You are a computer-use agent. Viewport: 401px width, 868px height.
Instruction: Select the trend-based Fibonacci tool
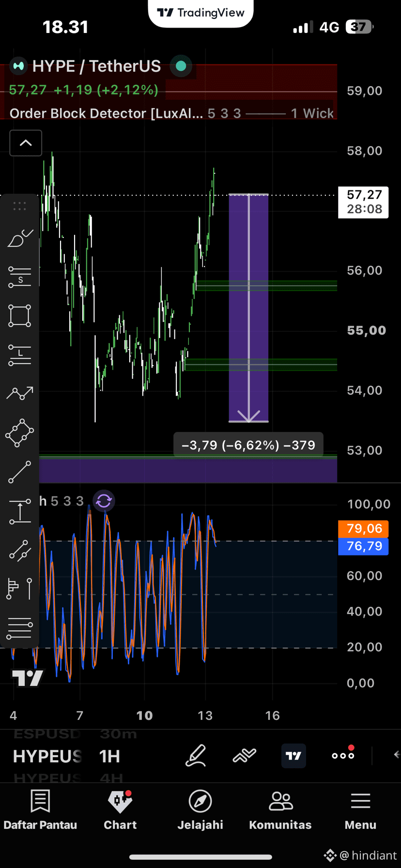20,550
